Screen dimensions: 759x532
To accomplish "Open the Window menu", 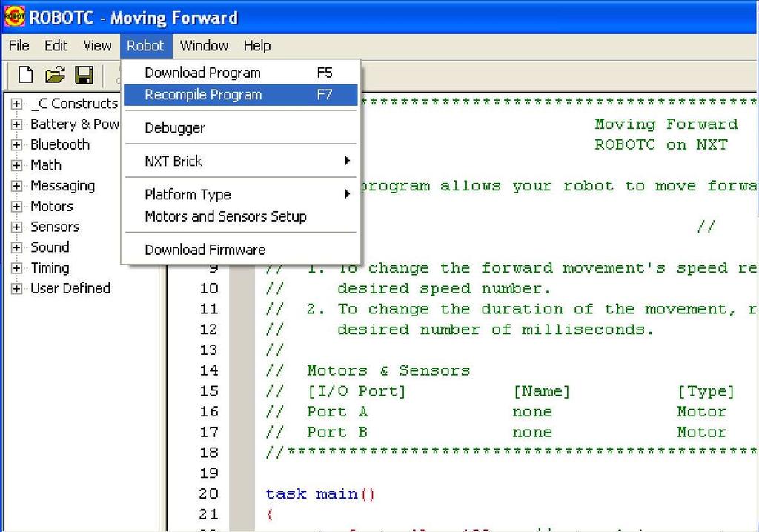I will [204, 45].
